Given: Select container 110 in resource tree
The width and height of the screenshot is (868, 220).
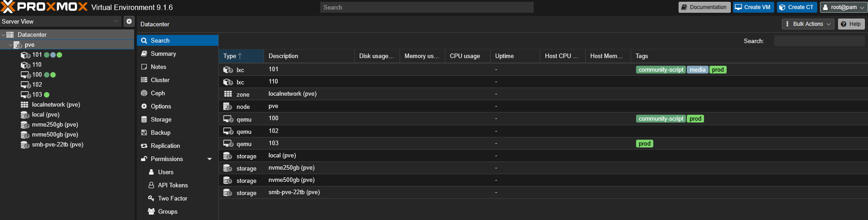Looking at the screenshot, I should (37, 65).
